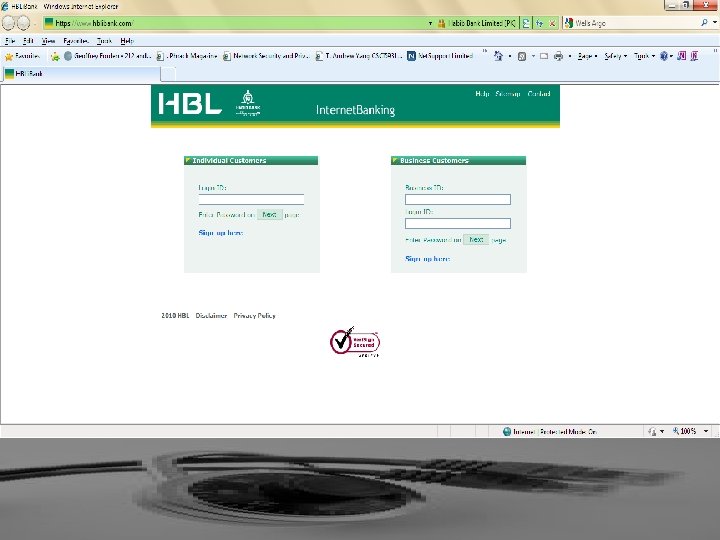Click the Read Mail icon

544,56
